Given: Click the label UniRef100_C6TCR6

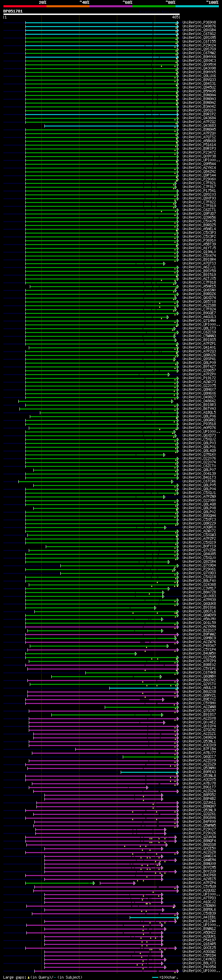Looking at the screenshot, I should 199,481.
